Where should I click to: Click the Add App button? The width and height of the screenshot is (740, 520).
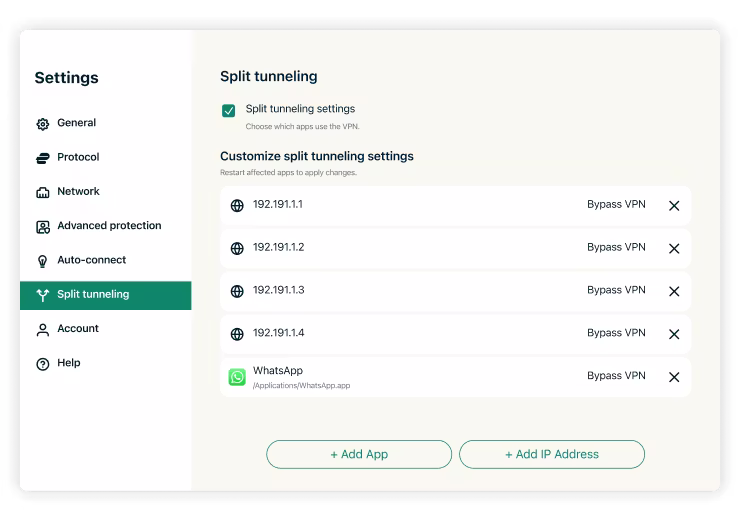359,454
